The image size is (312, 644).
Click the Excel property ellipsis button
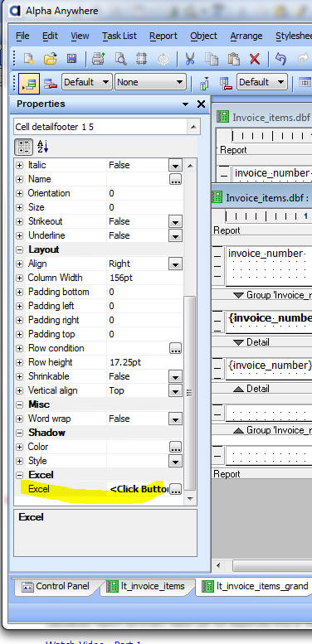[176, 489]
